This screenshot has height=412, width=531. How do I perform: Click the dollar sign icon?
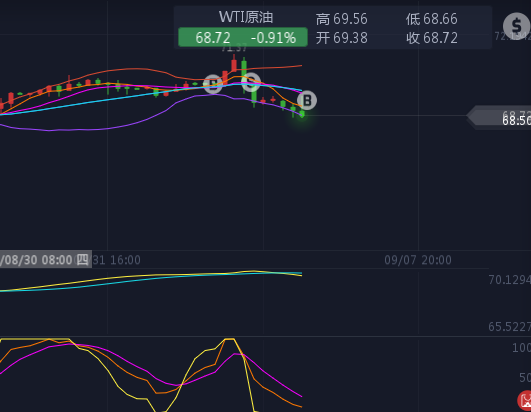coord(516,26)
